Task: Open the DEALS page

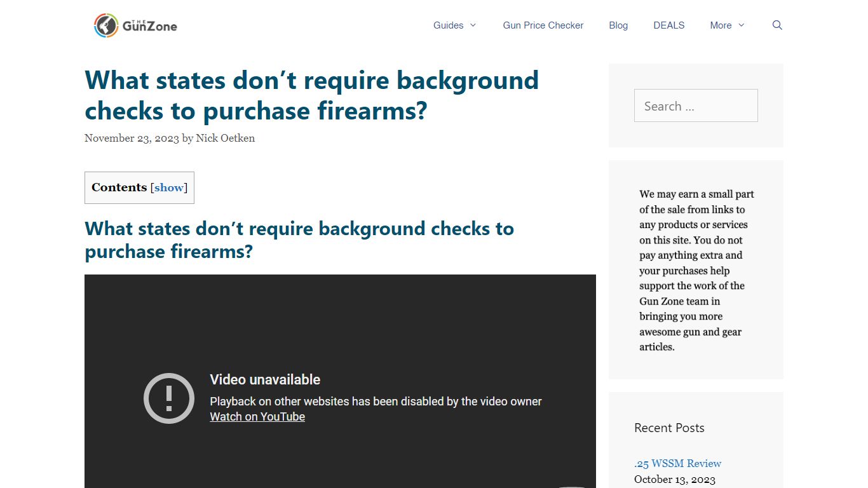Action: [x=669, y=25]
